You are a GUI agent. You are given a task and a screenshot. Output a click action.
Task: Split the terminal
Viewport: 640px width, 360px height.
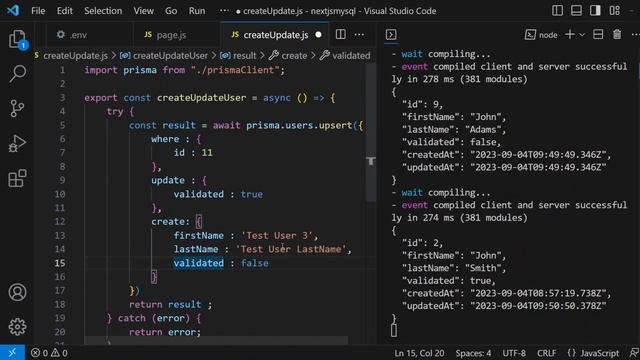[598, 35]
